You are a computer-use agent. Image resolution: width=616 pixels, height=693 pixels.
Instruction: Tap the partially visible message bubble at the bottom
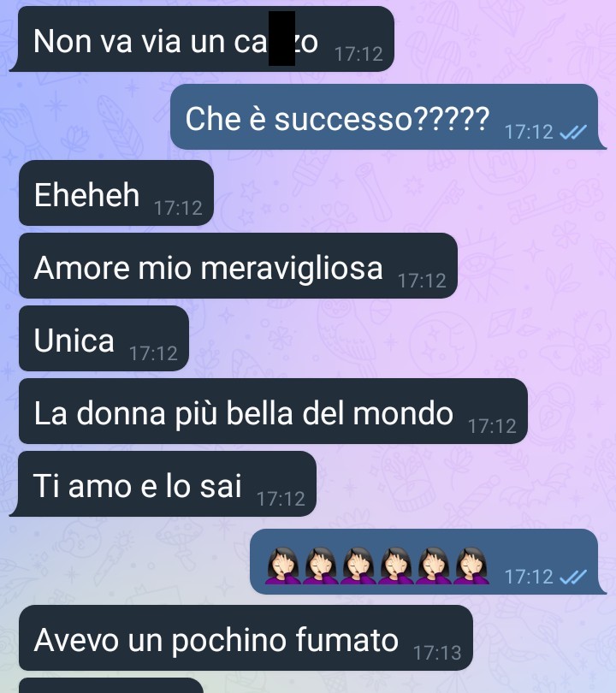[x=110, y=685]
